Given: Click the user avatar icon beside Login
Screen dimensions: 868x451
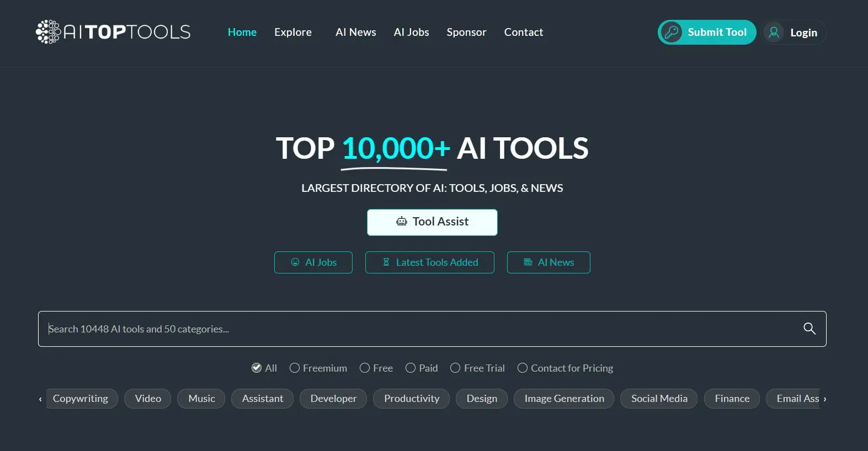Looking at the screenshot, I should tap(774, 32).
